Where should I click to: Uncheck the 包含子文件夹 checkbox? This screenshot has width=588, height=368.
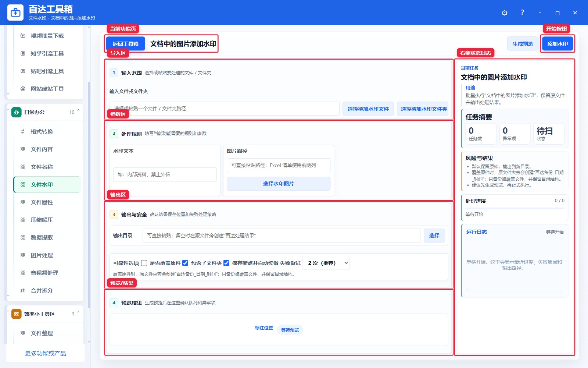(185, 263)
